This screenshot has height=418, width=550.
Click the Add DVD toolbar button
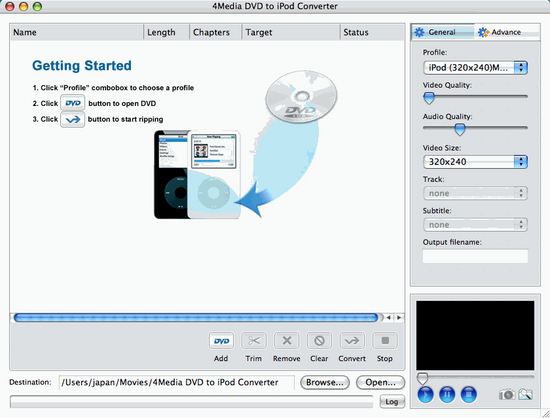pyautogui.click(x=221, y=341)
